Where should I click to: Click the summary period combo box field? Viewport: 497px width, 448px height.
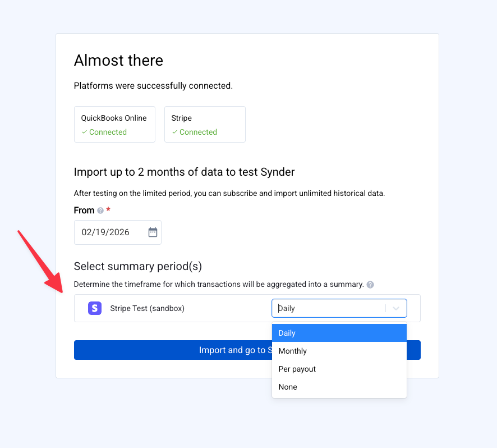329,308
